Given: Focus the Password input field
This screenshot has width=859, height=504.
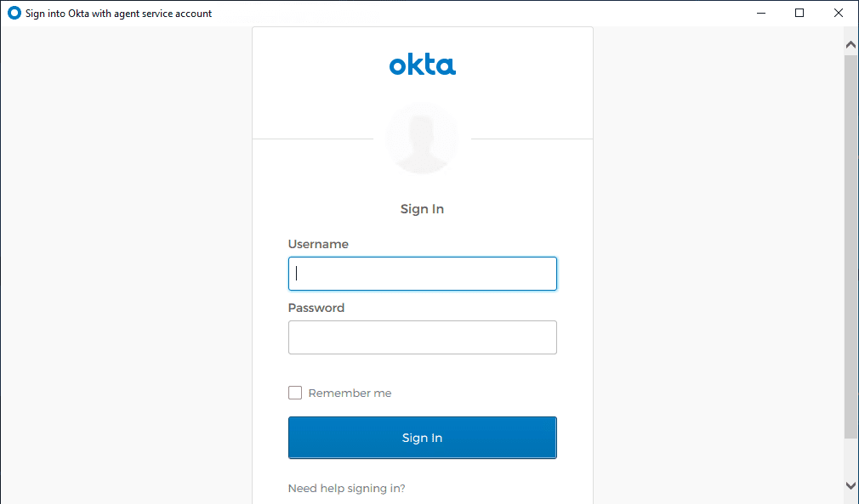Looking at the screenshot, I should 422,337.
